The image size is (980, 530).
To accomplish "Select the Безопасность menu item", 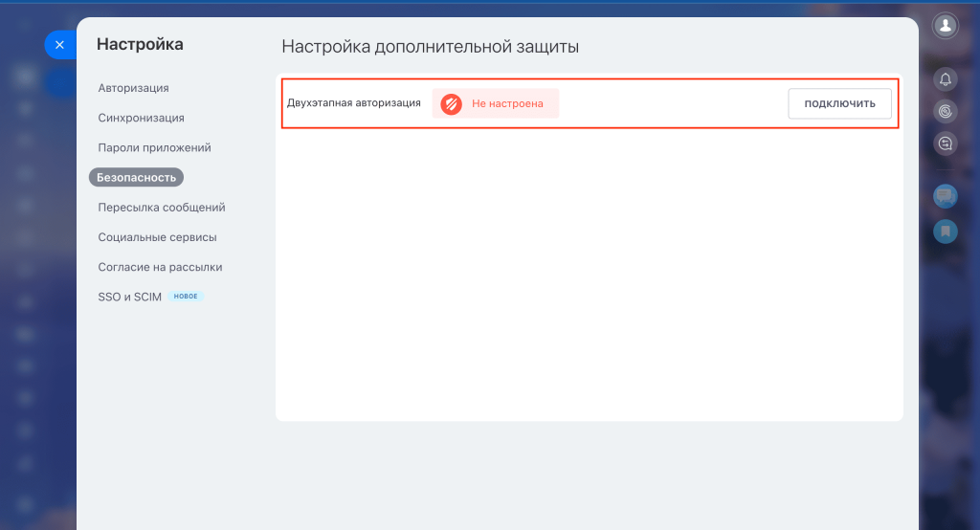I will (136, 178).
